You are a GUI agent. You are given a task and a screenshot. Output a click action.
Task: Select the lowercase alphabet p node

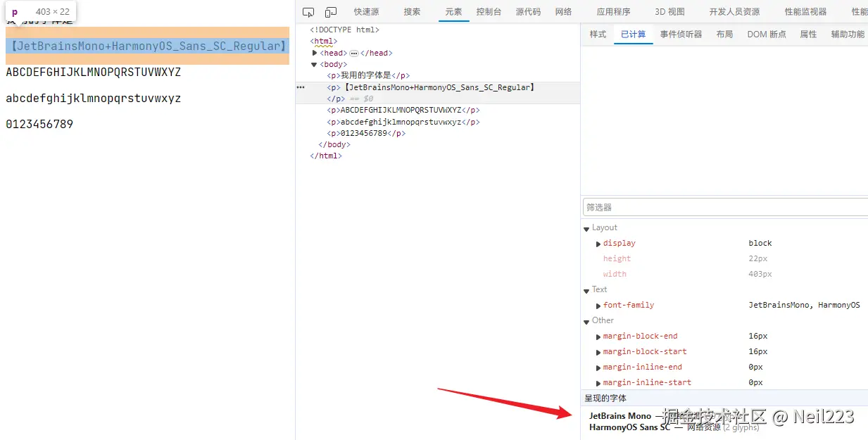coord(403,122)
